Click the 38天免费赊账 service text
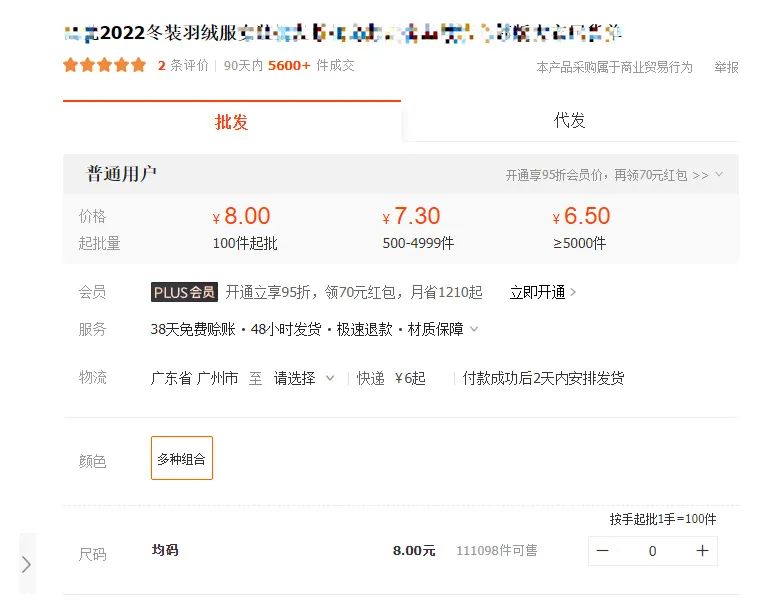Screen dimensions: 772x602 193,329
